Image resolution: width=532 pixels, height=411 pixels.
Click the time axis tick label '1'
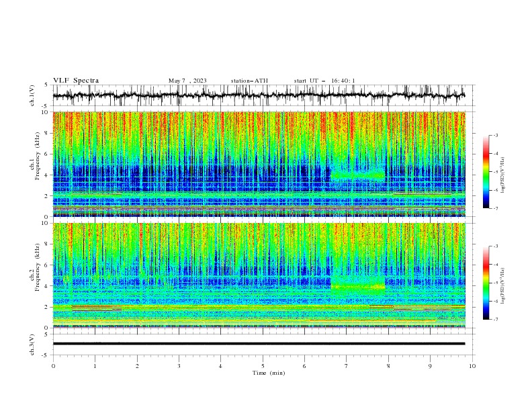pyautogui.click(x=95, y=366)
